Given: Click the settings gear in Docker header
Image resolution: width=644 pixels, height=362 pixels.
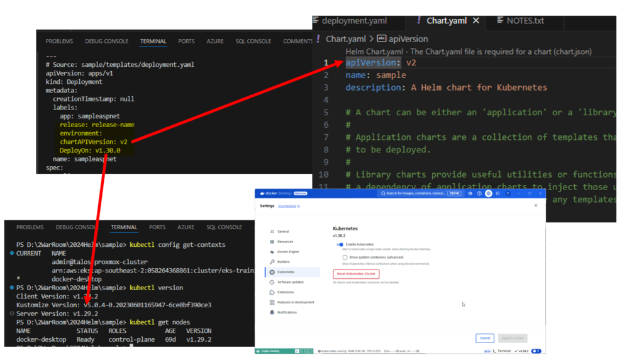Looking at the screenshot, I should tap(488, 193).
